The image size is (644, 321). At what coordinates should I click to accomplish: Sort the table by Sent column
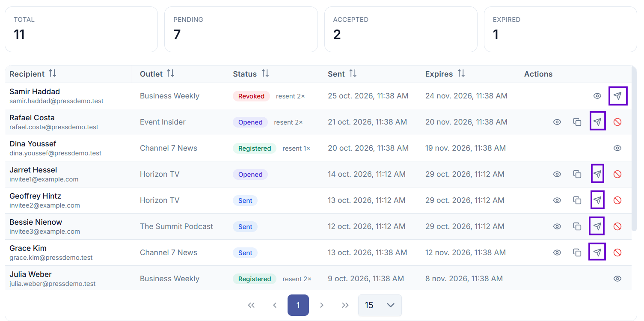point(353,74)
